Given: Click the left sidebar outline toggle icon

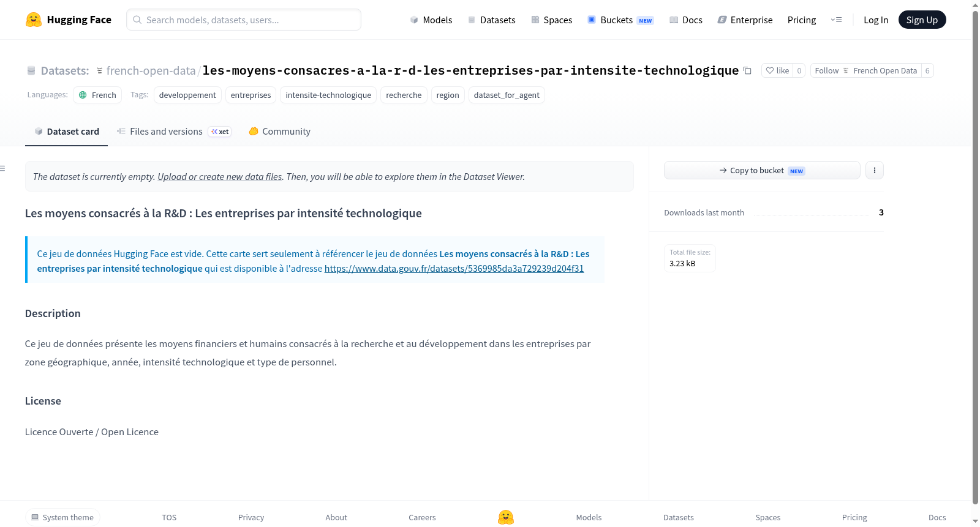Looking at the screenshot, I should 2,168.
